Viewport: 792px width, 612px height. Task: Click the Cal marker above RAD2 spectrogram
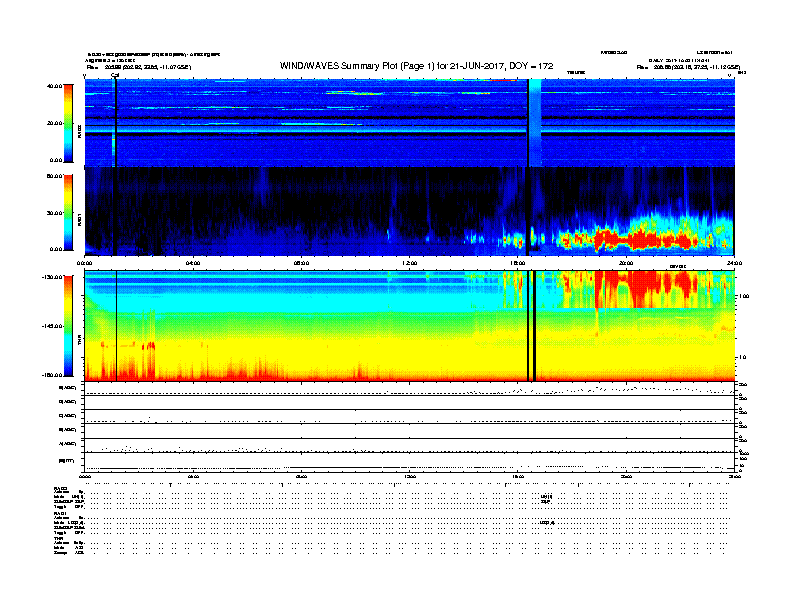[x=115, y=75]
